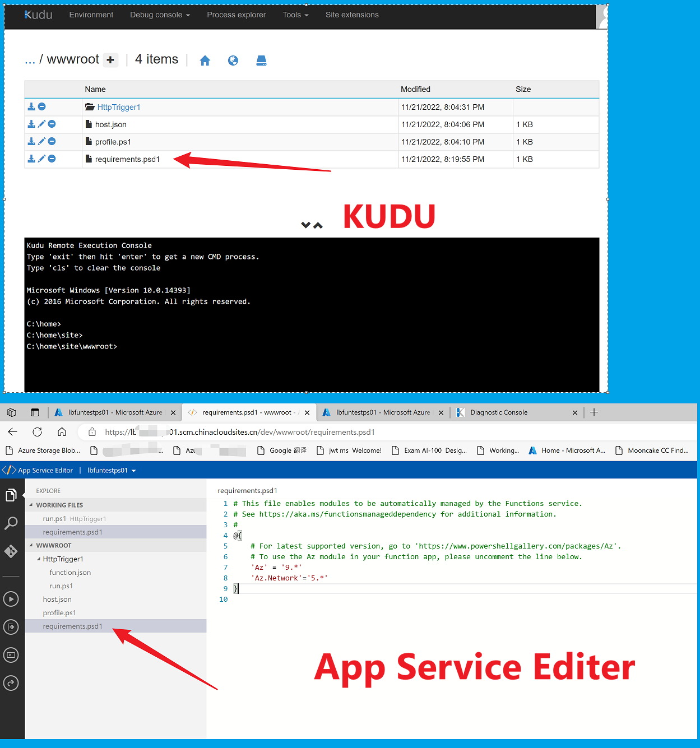Switch to the Diagnostic Console browser tab

coord(499,412)
